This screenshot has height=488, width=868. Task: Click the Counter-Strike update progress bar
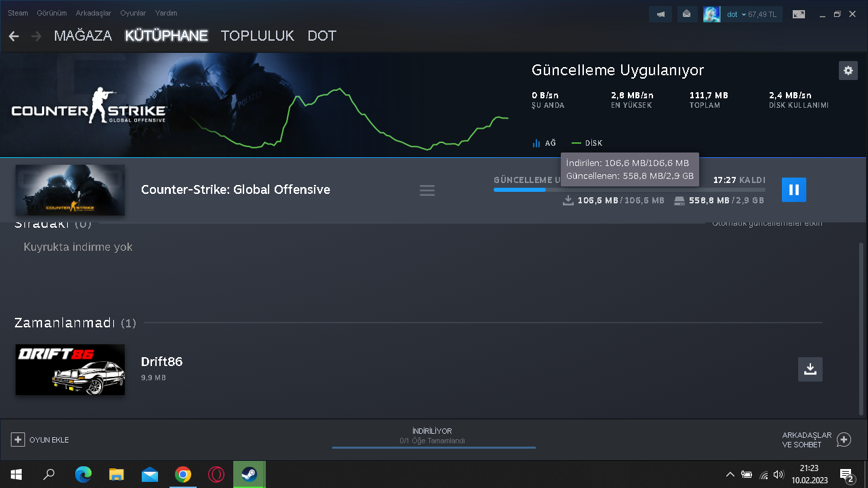tap(629, 190)
